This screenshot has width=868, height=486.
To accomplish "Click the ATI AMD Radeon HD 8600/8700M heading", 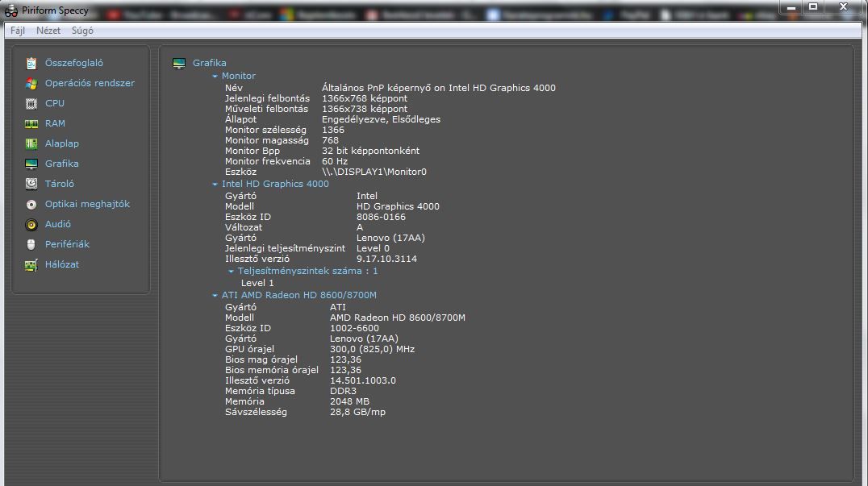I will pyautogui.click(x=299, y=295).
